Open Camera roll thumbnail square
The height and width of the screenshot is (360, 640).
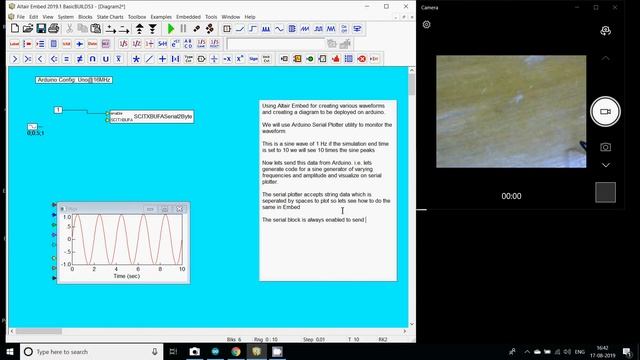click(x=605, y=192)
